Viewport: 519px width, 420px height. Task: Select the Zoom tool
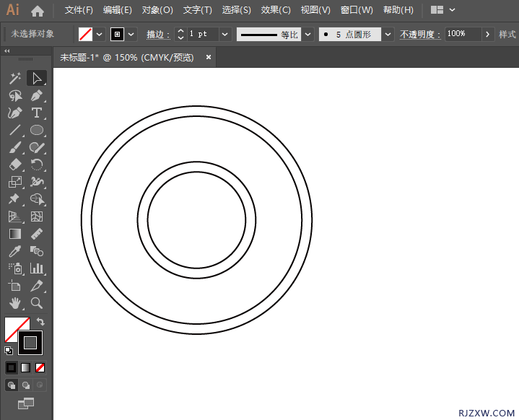click(x=36, y=304)
